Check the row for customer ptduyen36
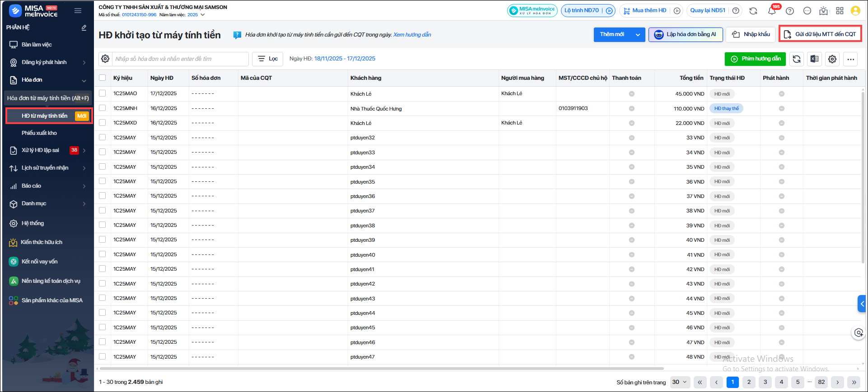868x392 pixels. (x=103, y=196)
